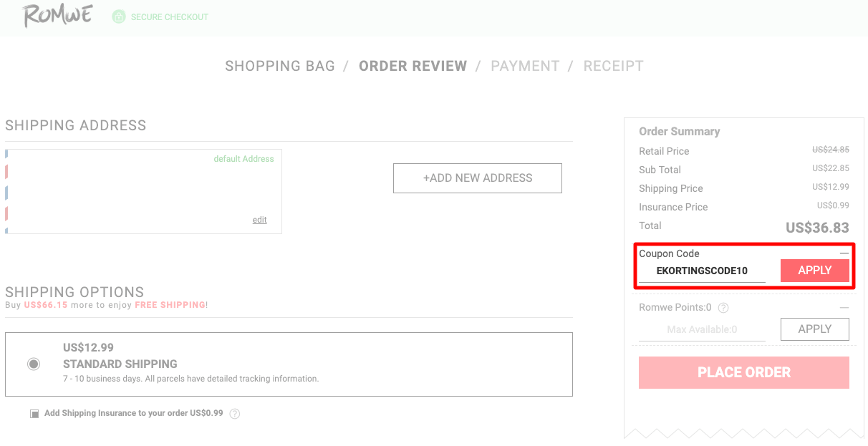Viewport: 868px width, 446px height.
Task: Select the default address card
Action: (x=143, y=191)
